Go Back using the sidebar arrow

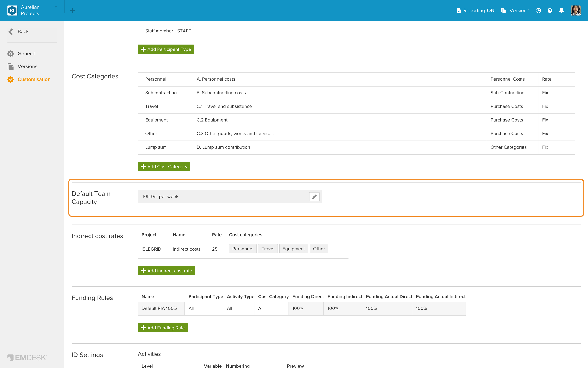pyautogui.click(x=19, y=31)
